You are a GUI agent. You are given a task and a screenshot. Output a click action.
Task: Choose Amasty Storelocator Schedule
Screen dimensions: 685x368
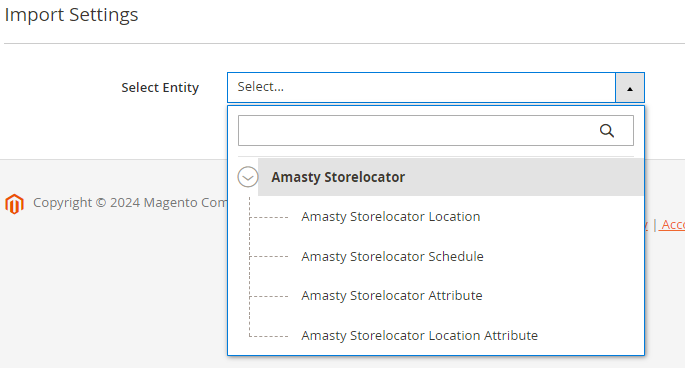[392, 257]
